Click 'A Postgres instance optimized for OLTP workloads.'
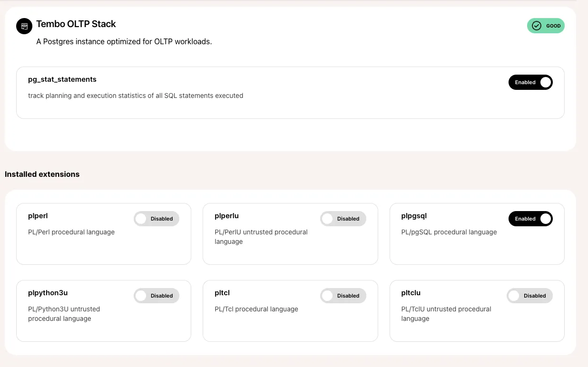The height and width of the screenshot is (367, 588). (x=124, y=41)
